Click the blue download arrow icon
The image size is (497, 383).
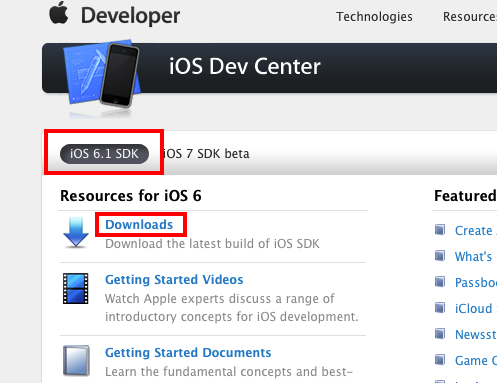(x=76, y=232)
